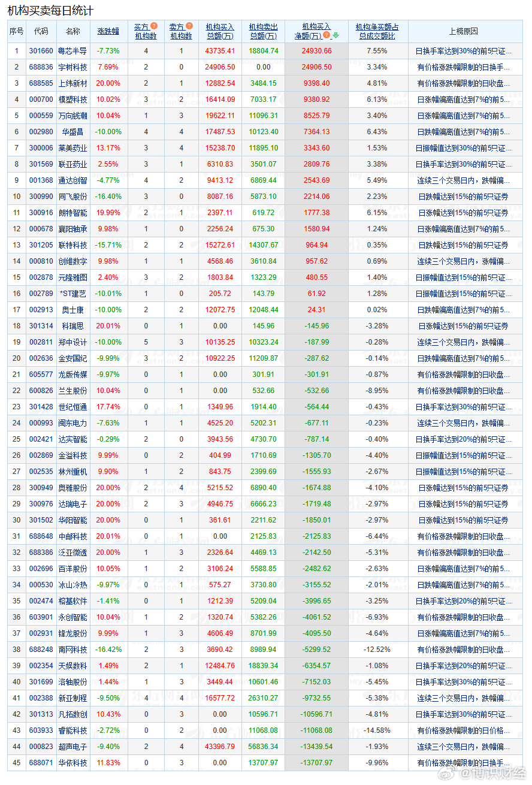532x785 pixels.
Task: Open 上榜原因 link in row 301660
Action: [464, 51]
